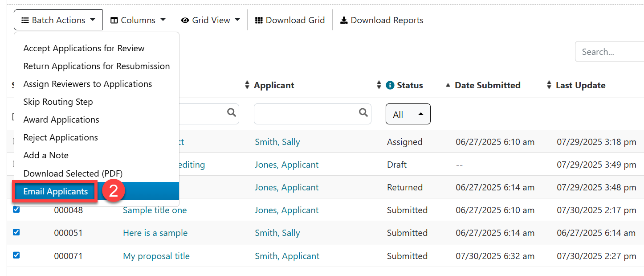The width and height of the screenshot is (644, 276).
Task: Click the Assigned status cell
Action: click(x=405, y=142)
